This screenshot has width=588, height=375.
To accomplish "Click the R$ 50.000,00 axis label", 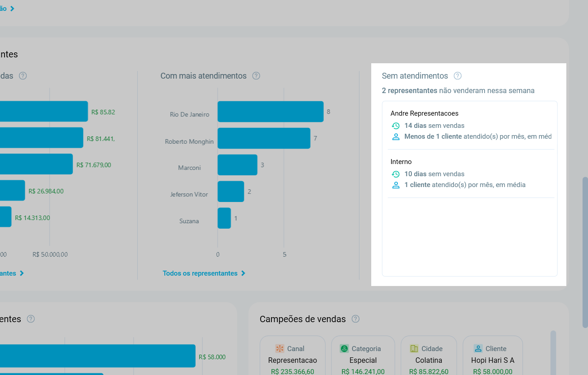I will [x=50, y=254].
